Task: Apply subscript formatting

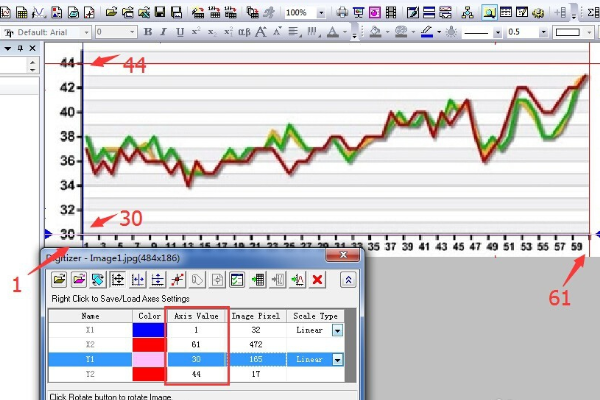Action: 212,32
